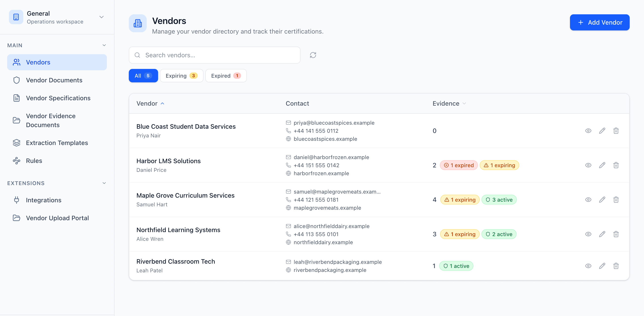Click the Add Vendor button
644x316 pixels.
pos(600,22)
